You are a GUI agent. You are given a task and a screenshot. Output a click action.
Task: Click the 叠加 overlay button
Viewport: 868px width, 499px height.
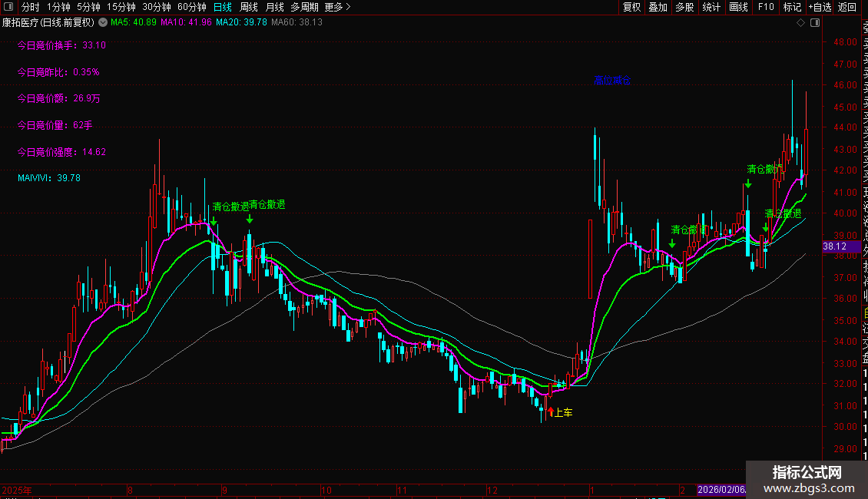[658, 7]
